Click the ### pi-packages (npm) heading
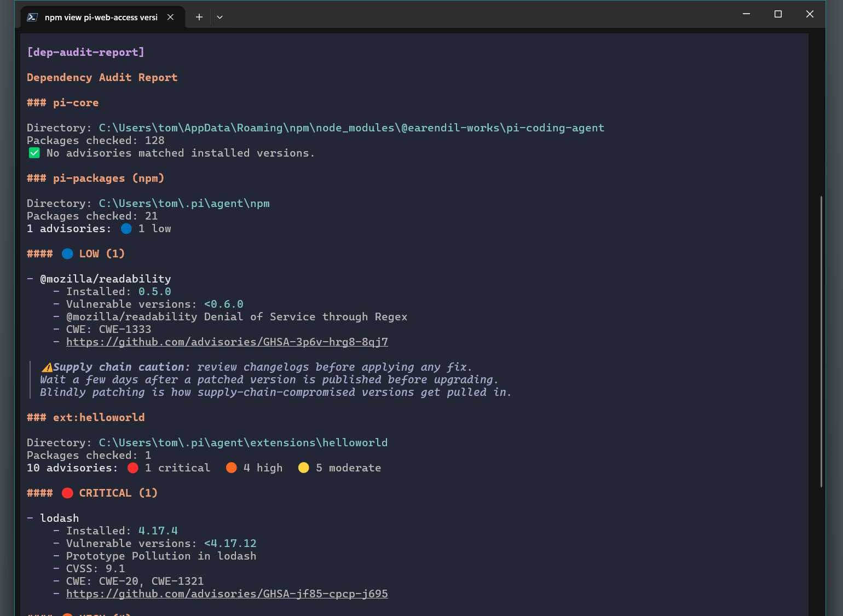The width and height of the screenshot is (843, 616). click(x=96, y=178)
